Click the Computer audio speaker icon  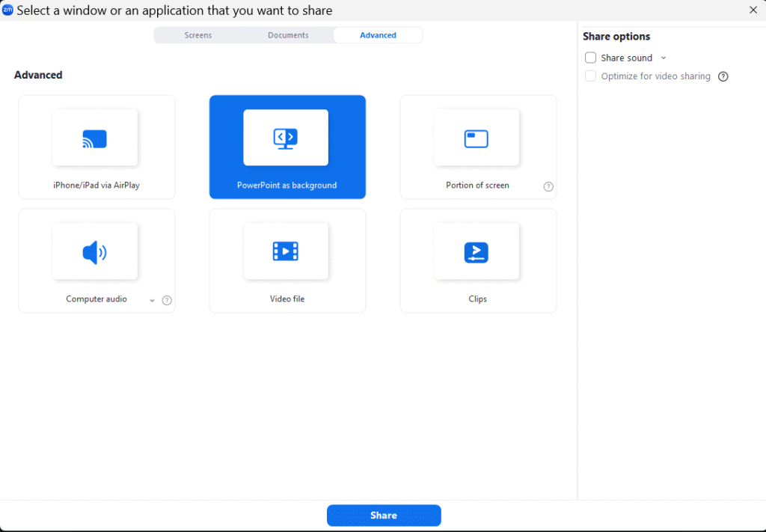(94, 253)
